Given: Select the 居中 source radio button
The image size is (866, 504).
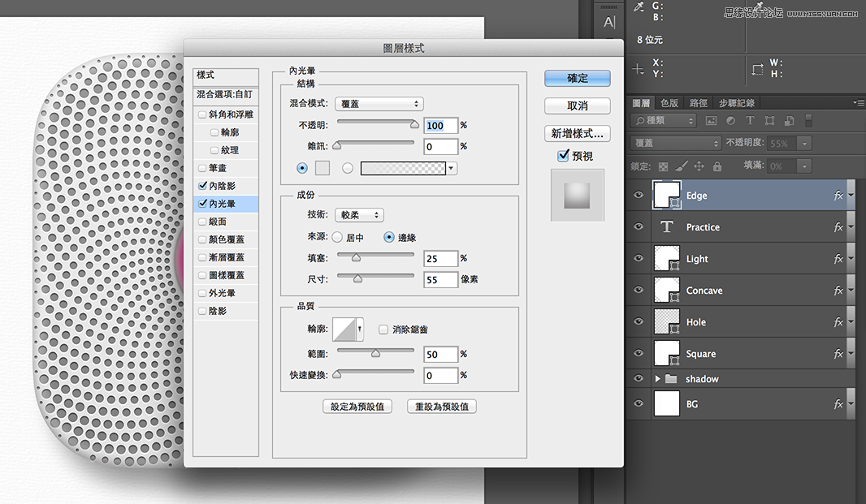Looking at the screenshot, I should click(x=337, y=237).
